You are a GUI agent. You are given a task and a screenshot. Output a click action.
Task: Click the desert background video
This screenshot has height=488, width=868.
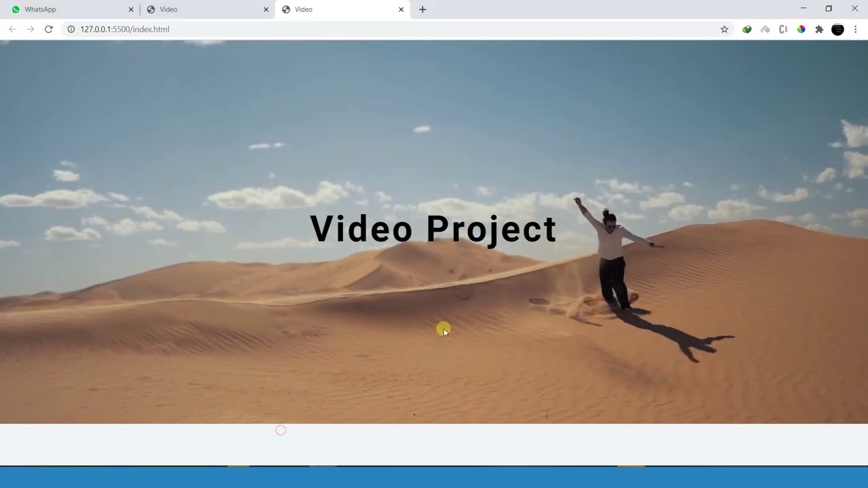pyautogui.click(x=434, y=232)
